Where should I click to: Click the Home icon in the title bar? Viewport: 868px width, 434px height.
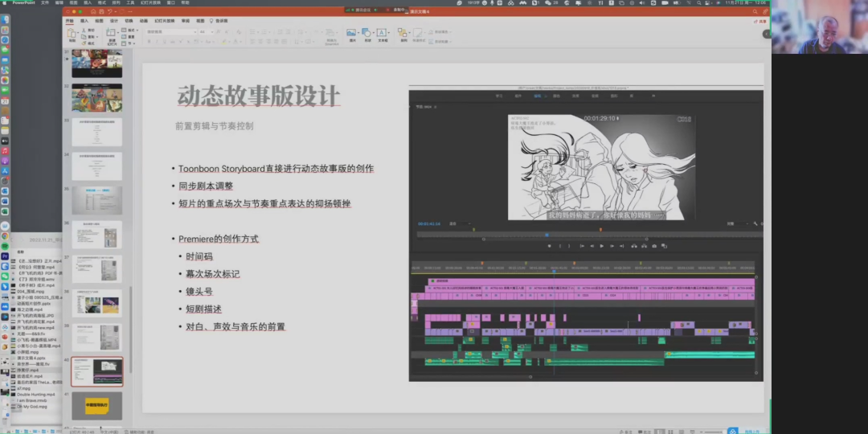point(93,11)
